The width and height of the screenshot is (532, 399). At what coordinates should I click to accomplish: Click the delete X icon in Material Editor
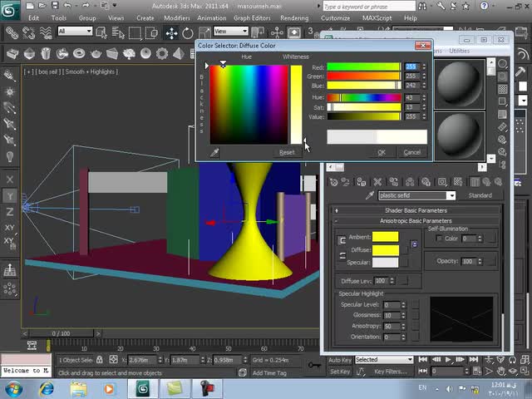tap(376, 181)
